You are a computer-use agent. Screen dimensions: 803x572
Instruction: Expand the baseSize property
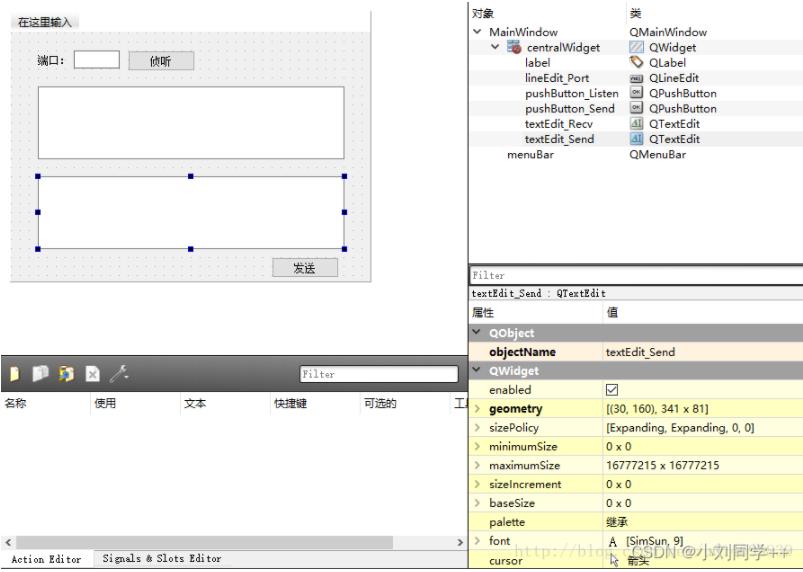point(477,503)
